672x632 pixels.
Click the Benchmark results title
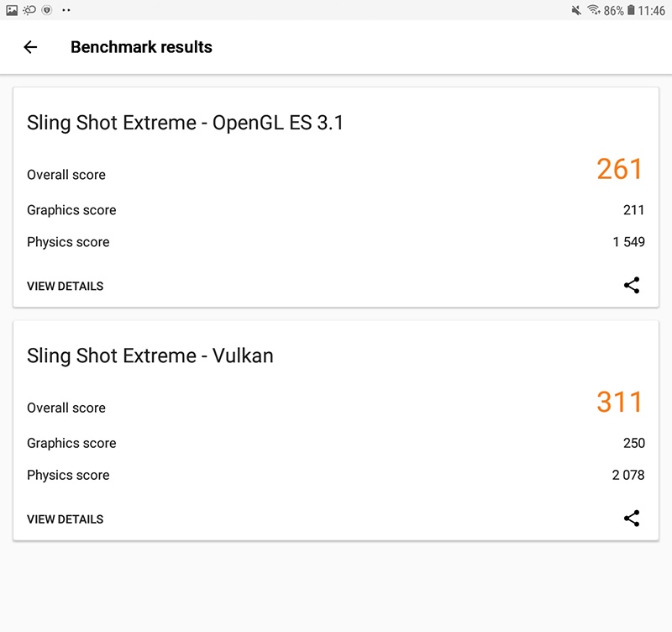141,47
